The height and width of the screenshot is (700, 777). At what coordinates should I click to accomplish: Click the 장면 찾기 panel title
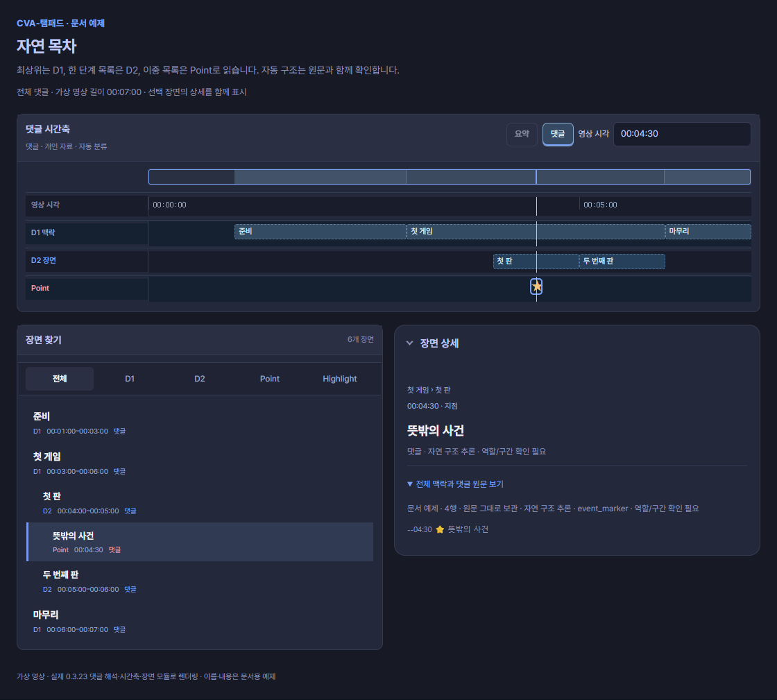[44, 340]
